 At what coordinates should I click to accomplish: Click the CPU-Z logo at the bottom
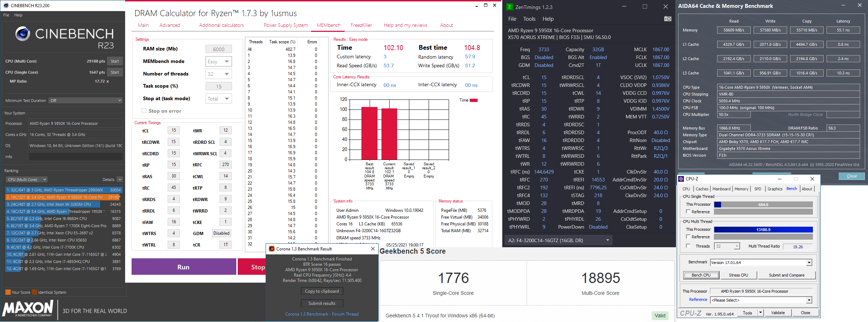690,313
